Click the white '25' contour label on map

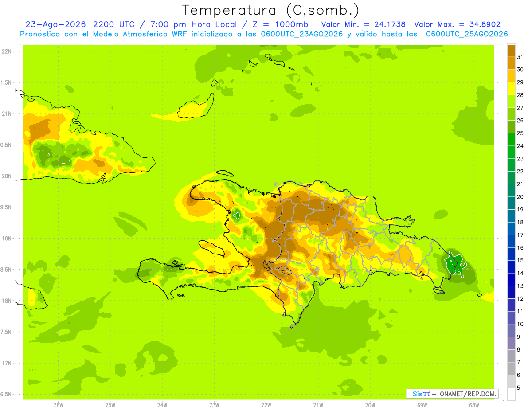tap(457, 272)
